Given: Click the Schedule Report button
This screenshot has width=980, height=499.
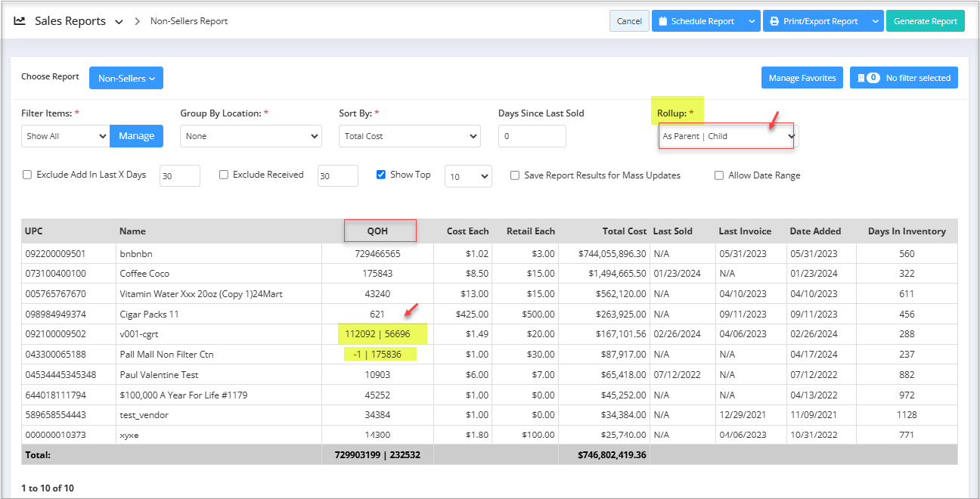Looking at the screenshot, I should pos(697,21).
